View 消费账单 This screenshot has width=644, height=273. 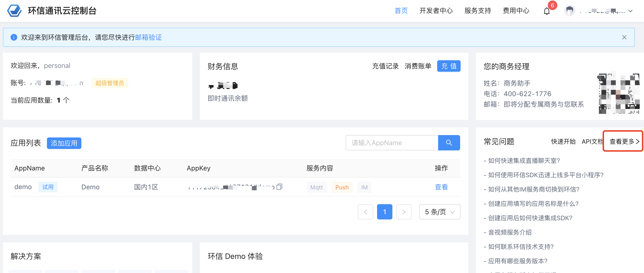pos(418,66)
